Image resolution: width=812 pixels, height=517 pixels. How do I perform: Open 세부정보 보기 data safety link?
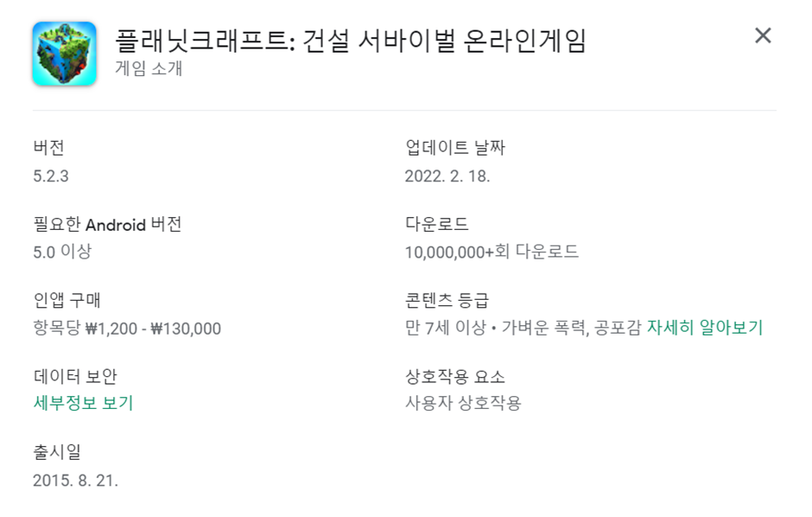[84, 403]
